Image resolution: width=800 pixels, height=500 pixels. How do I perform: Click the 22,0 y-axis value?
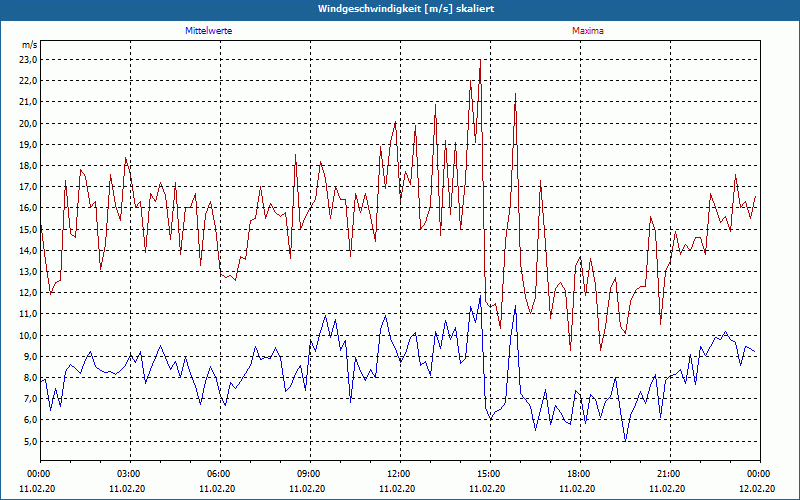[29, 81]
